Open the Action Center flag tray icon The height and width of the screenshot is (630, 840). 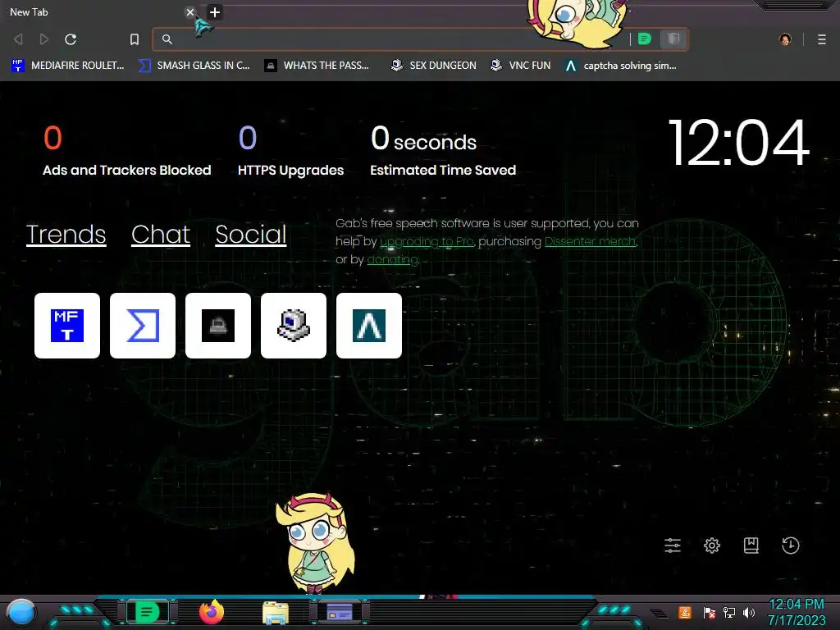[x=710, y=612]
